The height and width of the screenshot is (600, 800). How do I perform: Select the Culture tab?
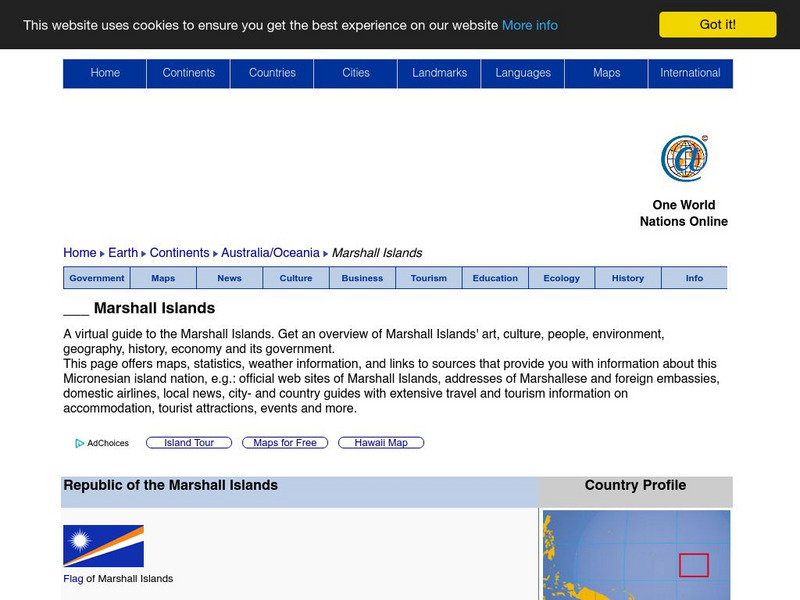295,278
